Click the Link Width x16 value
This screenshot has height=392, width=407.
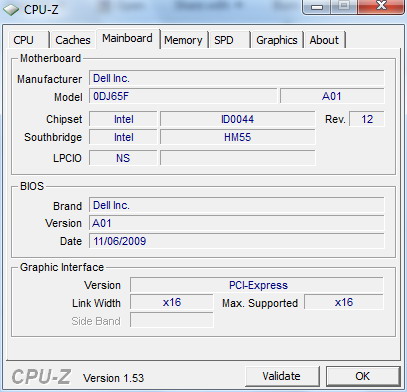coord(172,302)
